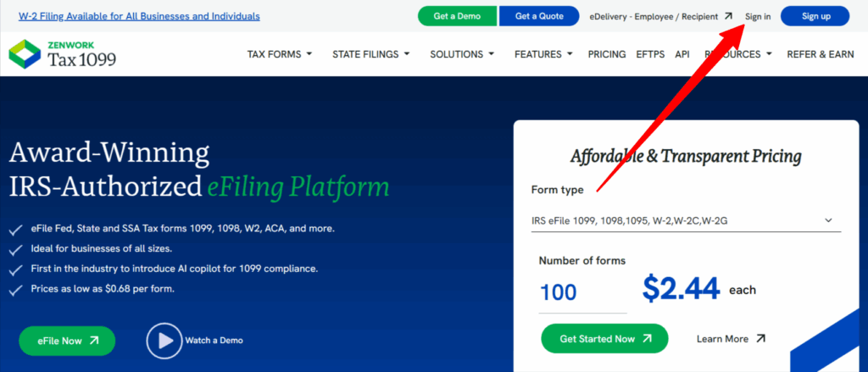Expand the RESOURCES menu
The width and height of the screenshot is (868, 372).
point(738,54)
